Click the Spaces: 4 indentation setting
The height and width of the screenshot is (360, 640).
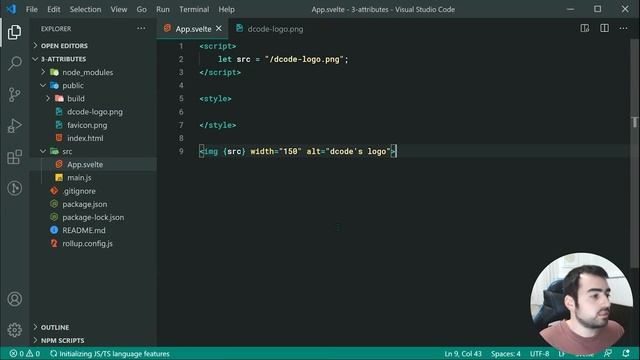pos(506,353)
